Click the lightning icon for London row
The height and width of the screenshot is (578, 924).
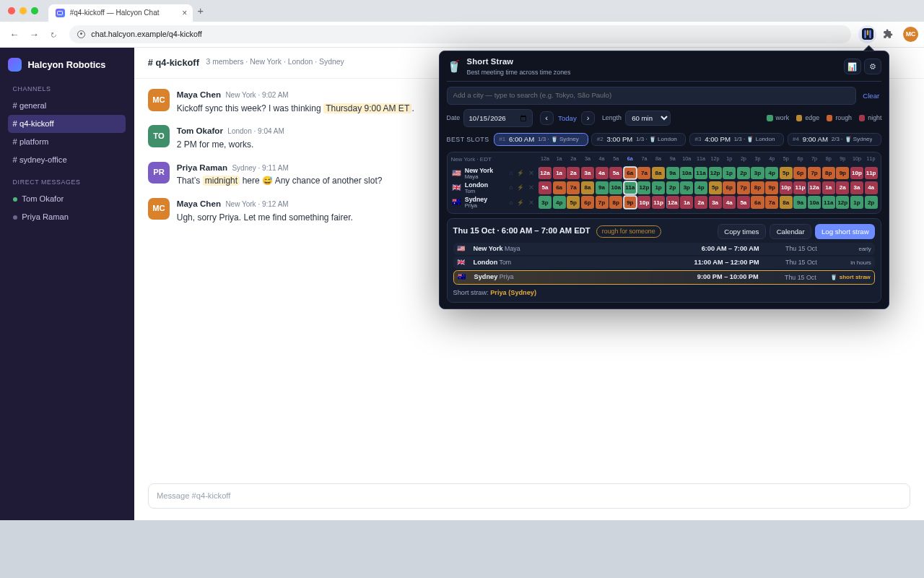[x=520, y=188]
